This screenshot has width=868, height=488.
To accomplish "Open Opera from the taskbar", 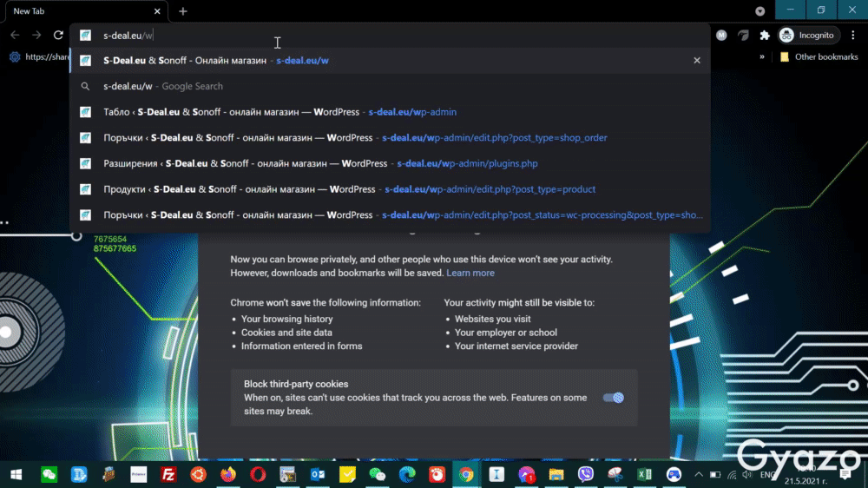I will pos(258,475).
